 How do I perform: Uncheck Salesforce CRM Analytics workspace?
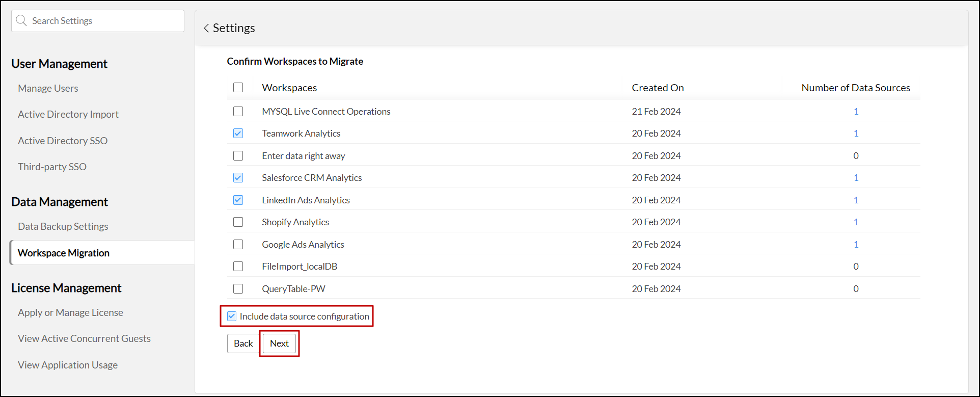point(238,178)
